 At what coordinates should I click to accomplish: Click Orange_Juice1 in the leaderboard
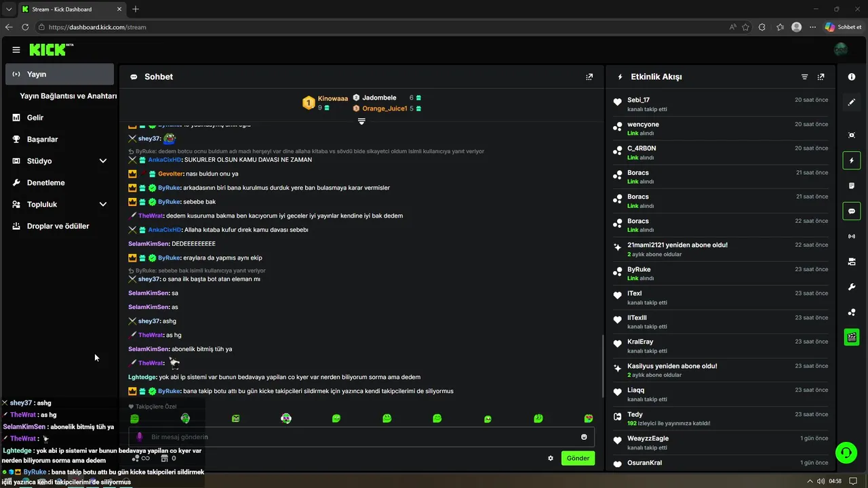click(x=384, y=108)
